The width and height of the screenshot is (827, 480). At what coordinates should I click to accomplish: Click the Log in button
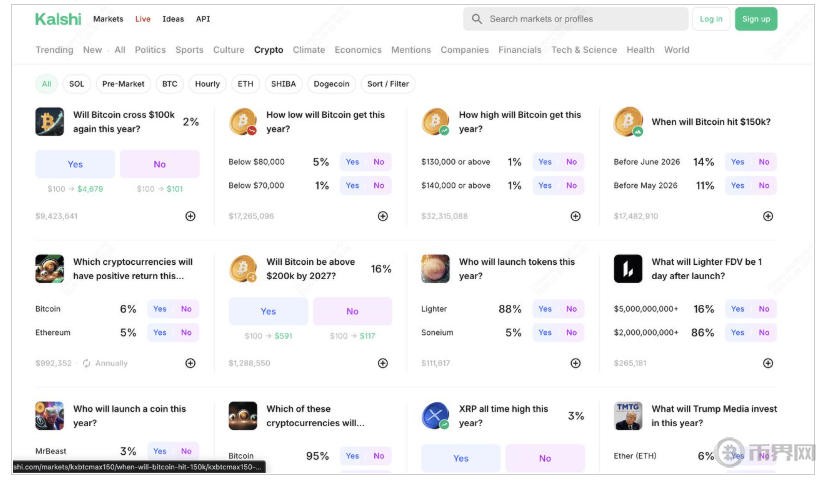click(711, 19)
